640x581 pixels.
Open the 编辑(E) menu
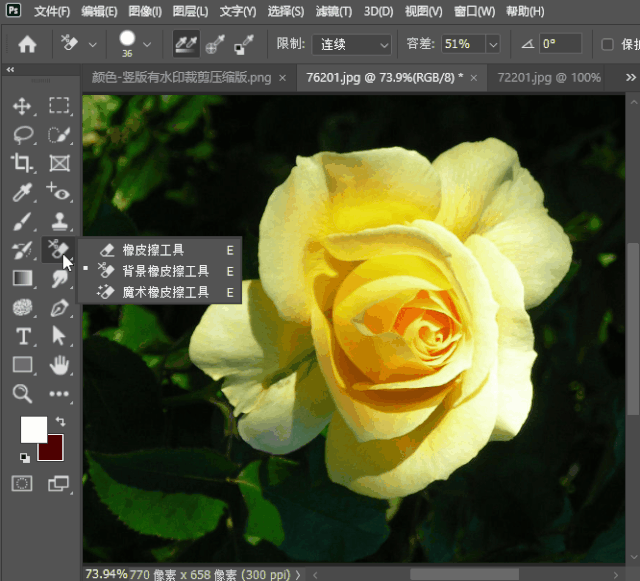tap(99, 11)
